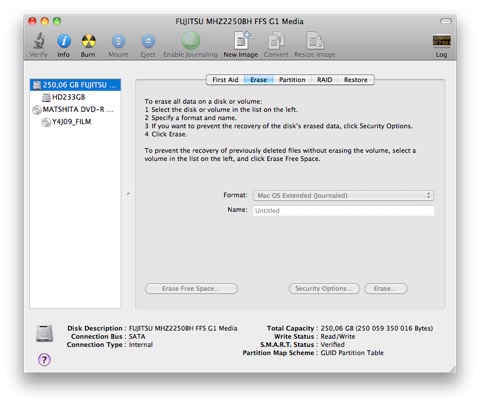Click the Eject toolbar icon
The image size is (480, 405).
coord(148,41)
